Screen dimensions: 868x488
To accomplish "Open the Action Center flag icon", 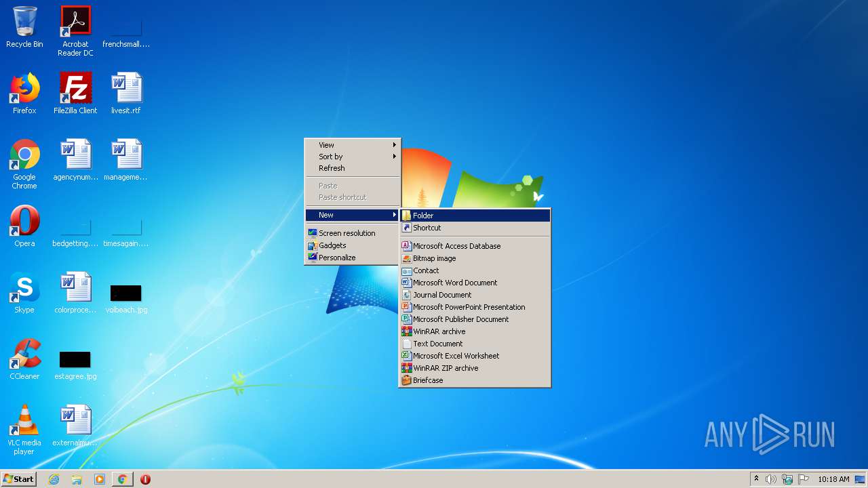I will click(804, 479).
